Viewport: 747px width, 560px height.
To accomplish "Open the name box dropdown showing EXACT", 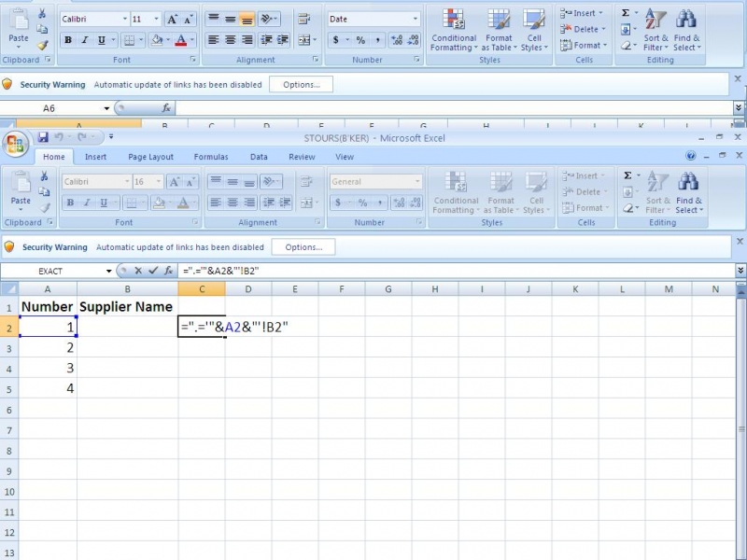I will [x=107, y=271].
